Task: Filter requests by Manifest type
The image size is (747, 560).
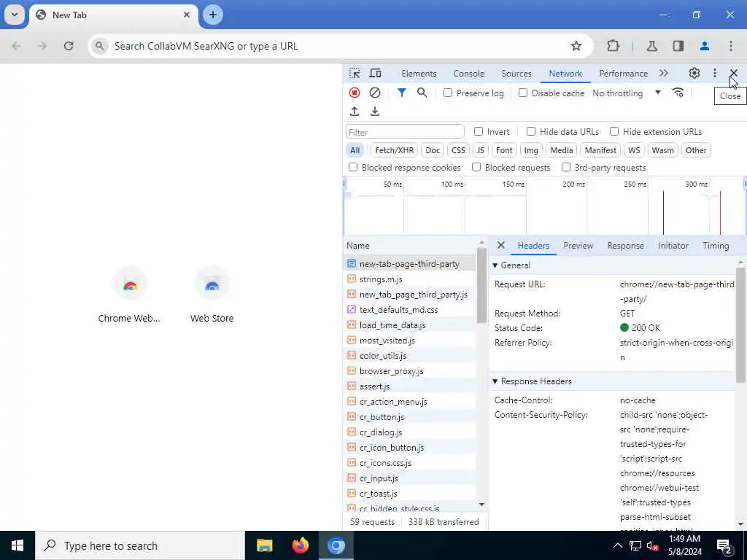Action: click(x=600, y=150)
